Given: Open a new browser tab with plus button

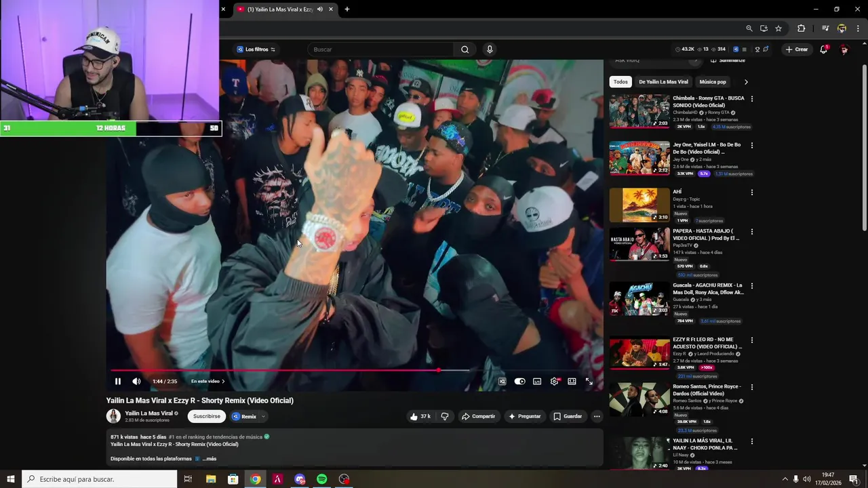Looking at the screenshot, I should point(347,9).
